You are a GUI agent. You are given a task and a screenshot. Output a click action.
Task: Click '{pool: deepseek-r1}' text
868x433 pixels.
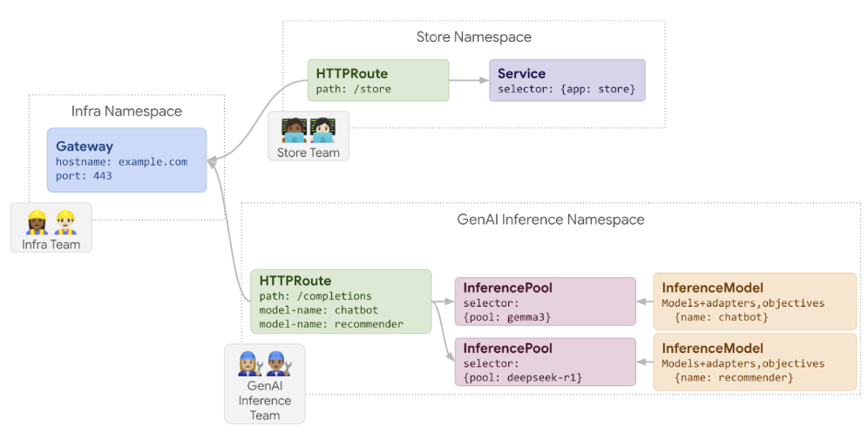tap(525, 377)
